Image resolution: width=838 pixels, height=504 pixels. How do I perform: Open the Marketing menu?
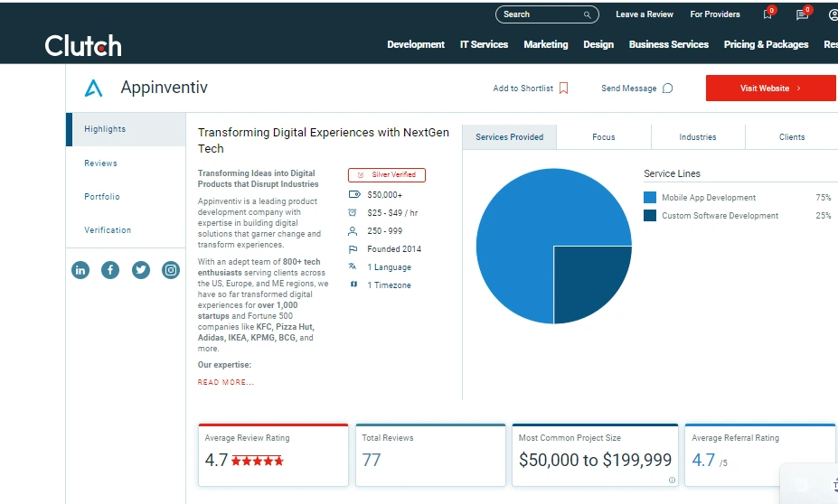coord(546,44)
